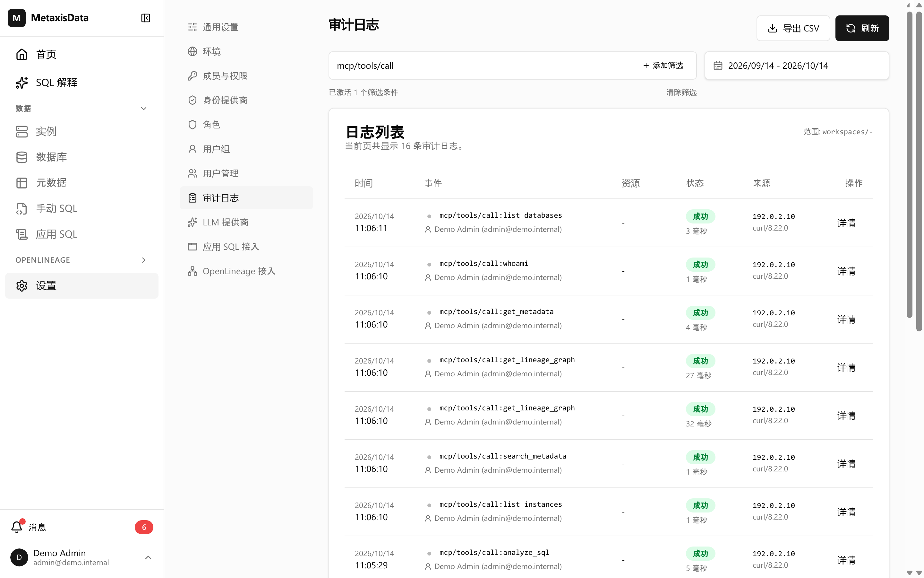Open the 用户组 settings page
The image size is (924, 578).
click(x=246, y=149)
